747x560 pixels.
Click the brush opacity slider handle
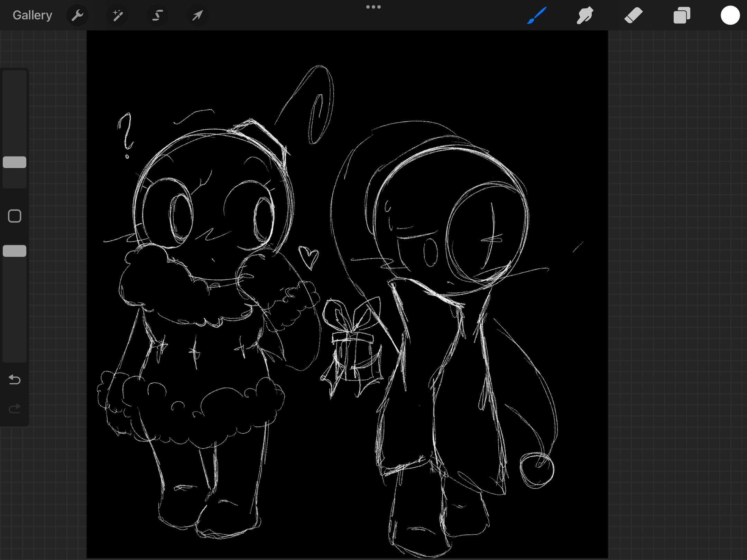point(15,251)
